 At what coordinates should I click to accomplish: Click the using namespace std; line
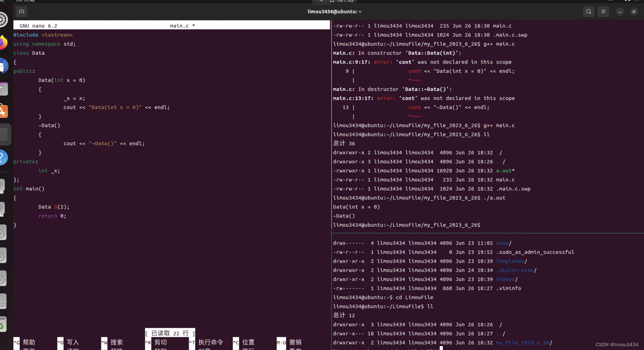tap(44, 44)
